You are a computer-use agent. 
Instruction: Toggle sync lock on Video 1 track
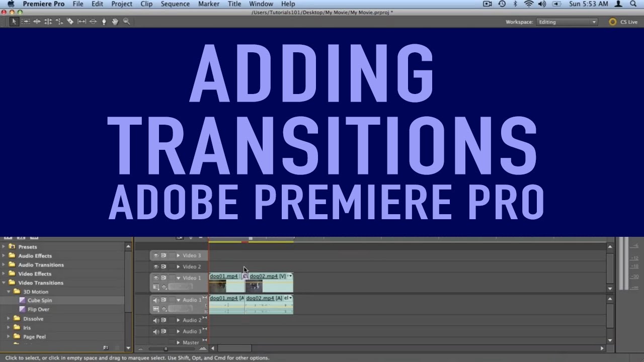(x=164, y=278)
